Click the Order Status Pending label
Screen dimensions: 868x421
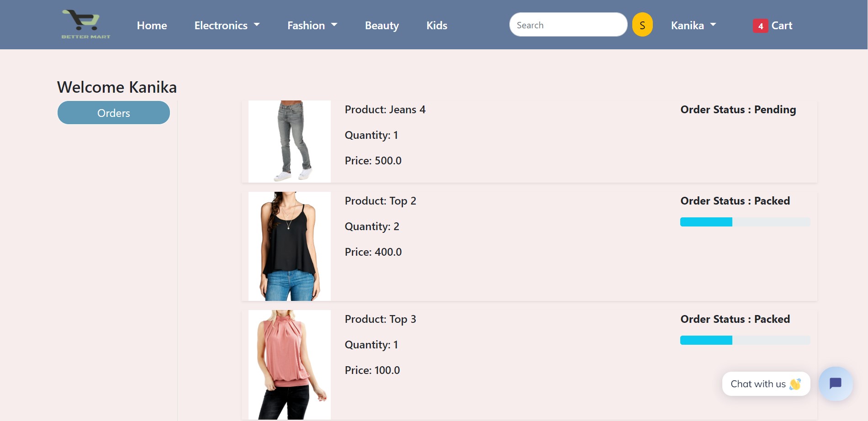tap(738, 110)
